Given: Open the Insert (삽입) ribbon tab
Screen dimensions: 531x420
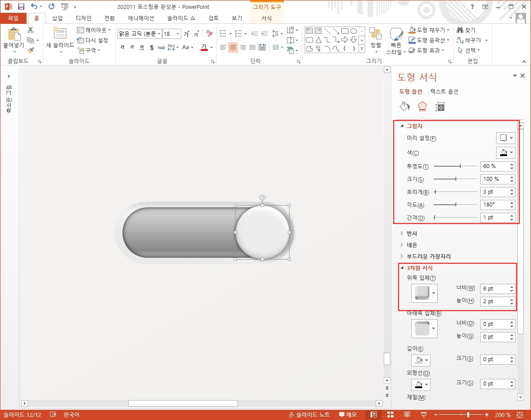Looking at the screenshot, I should click(57, 18).
